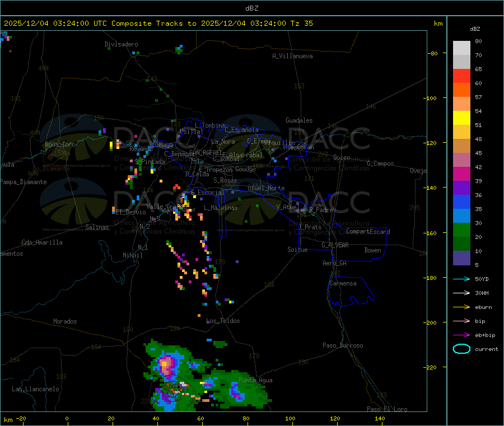This screenshot has width=504, height=426.
Task: Click the strong pink storm core echo
Action: point(166,364)
